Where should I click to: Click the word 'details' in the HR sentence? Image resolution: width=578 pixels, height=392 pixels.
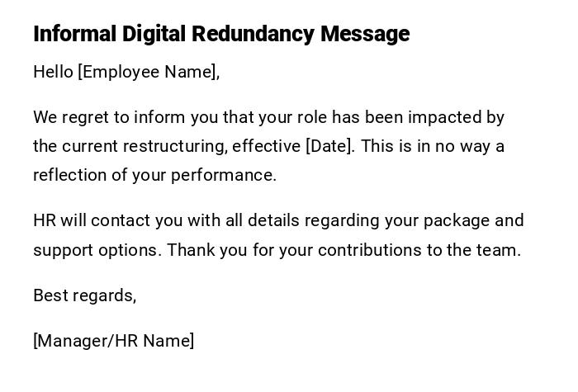[x=273, y=220]
